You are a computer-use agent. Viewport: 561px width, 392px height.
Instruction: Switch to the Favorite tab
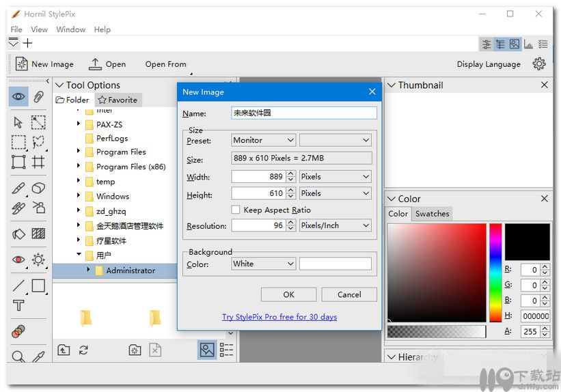pos(118,100)
